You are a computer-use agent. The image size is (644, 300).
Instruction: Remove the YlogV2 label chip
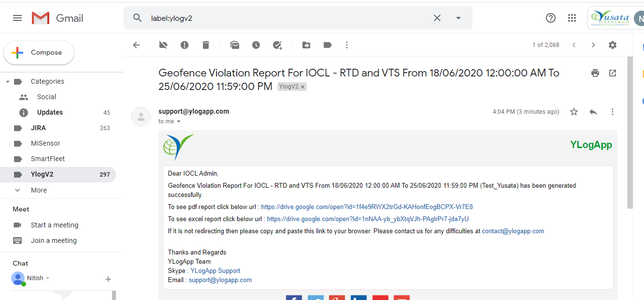pyautogui.click(x=303, y=87)
